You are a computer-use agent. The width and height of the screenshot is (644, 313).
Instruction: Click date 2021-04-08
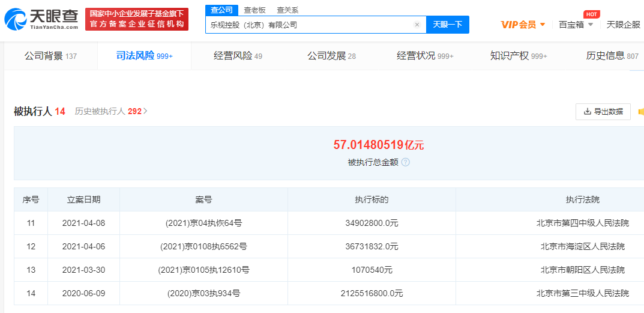coord(84,223)
